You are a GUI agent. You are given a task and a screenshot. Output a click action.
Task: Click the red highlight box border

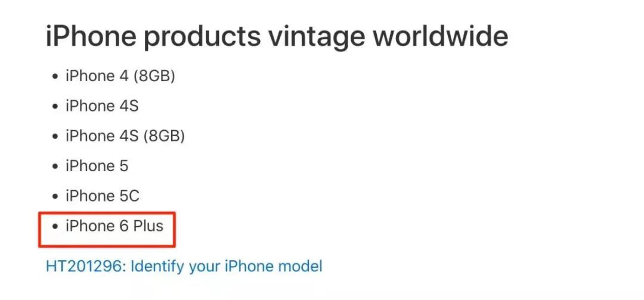(x=107, y=213)
